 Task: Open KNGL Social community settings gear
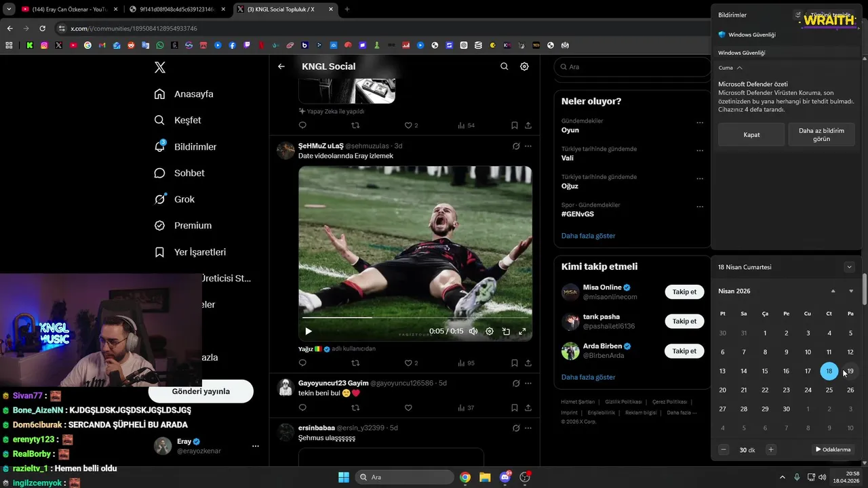coord(524,66)
